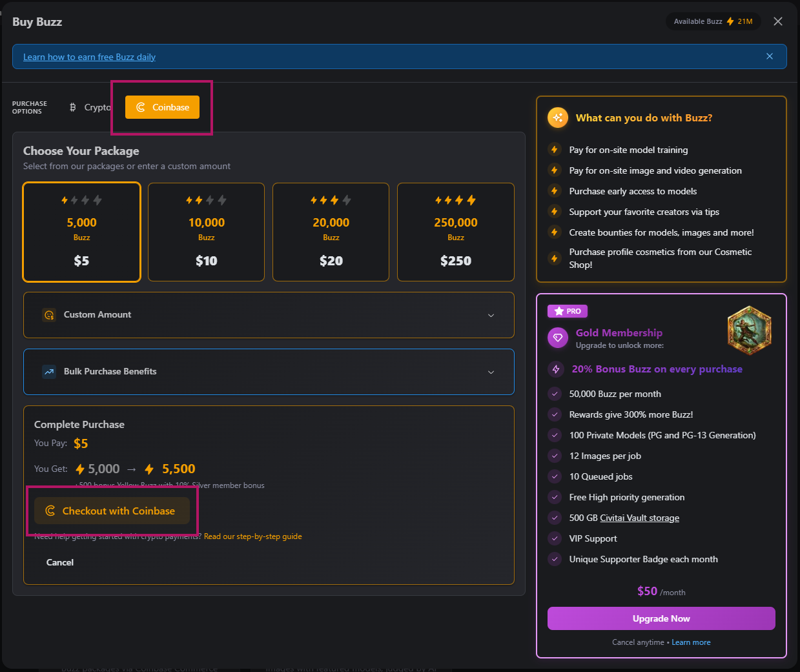Viewport: 800px width, 672px height.
Task: Click the sparkle icon beside 'What can you do'
Action: [558, 117]
